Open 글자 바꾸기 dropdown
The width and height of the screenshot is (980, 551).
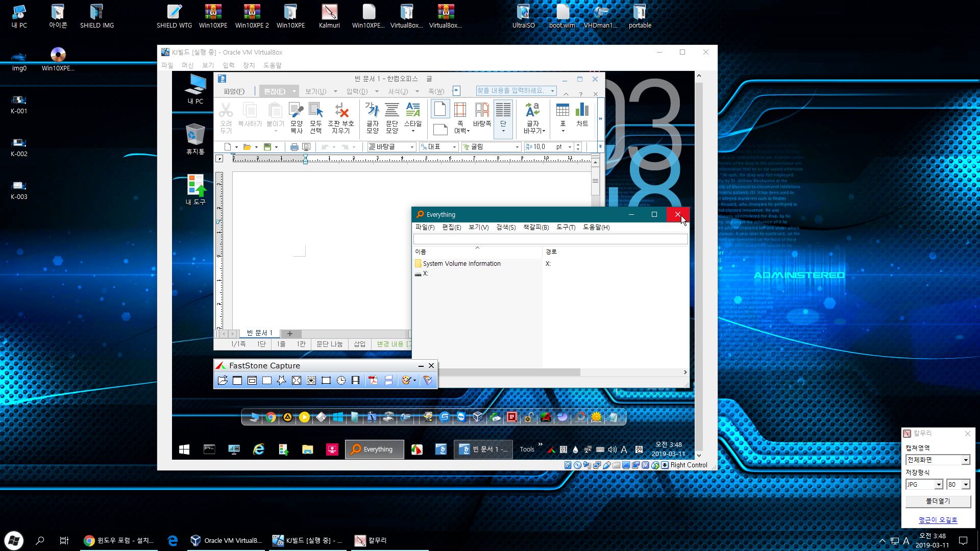click(534, 118)
